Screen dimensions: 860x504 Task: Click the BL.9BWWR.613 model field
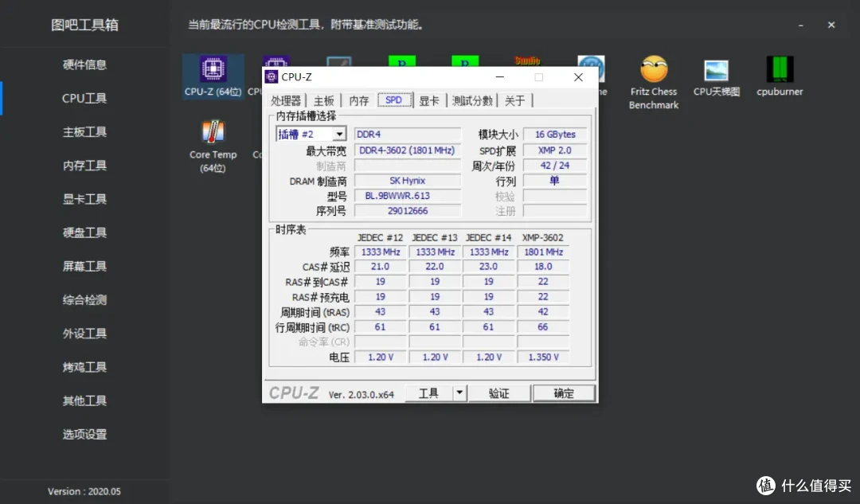click(407, 196)
